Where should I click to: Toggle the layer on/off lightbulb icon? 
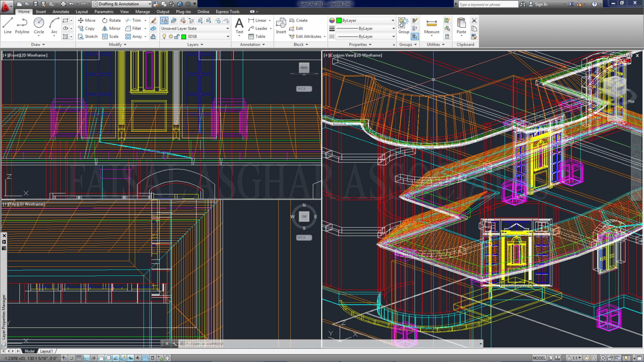164,37
